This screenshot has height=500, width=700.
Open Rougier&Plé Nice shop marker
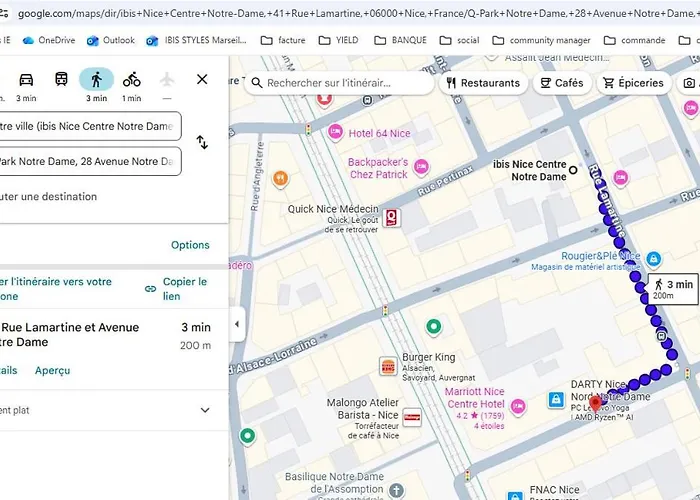click(653, 259)
